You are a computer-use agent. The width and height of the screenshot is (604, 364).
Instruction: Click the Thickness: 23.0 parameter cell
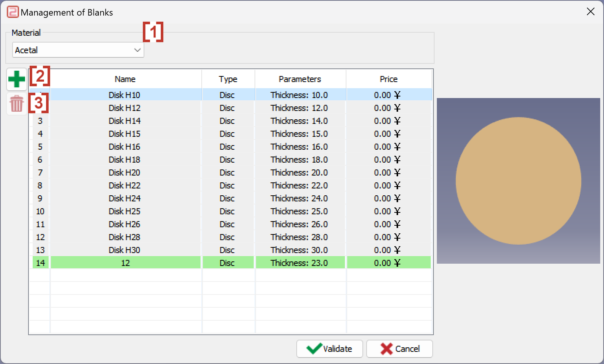(x=300, y=263)
